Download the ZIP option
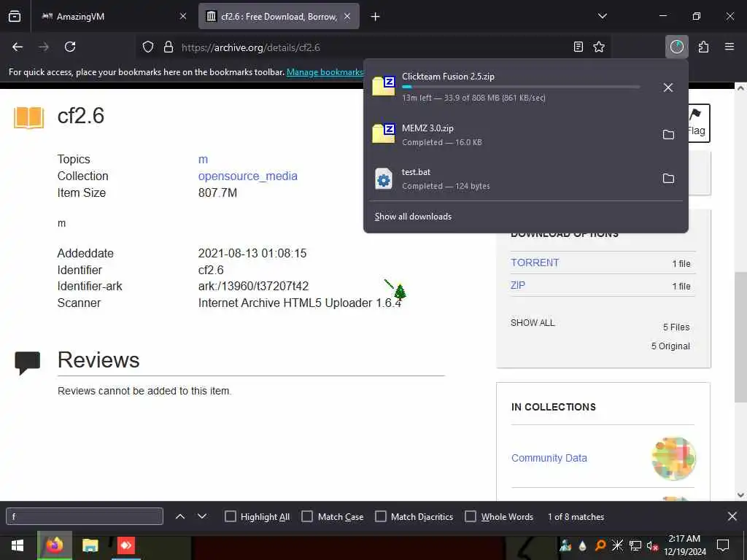The width and height of the screenshot is (747, 560). 518,285
